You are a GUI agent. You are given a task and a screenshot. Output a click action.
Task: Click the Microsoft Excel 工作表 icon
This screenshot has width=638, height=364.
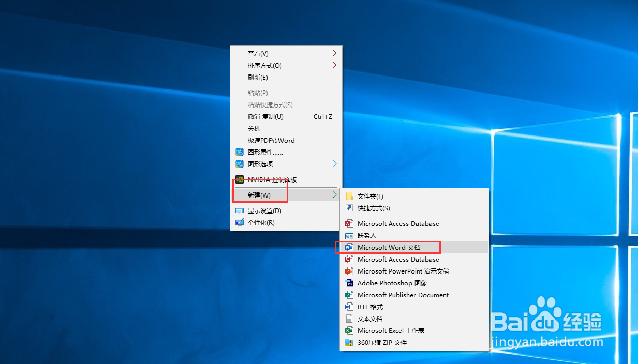349,331
